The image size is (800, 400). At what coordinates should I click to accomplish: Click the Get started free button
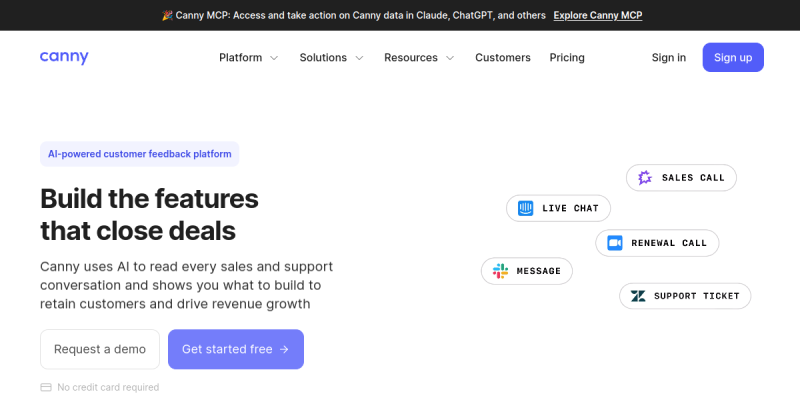coord(236,349)
